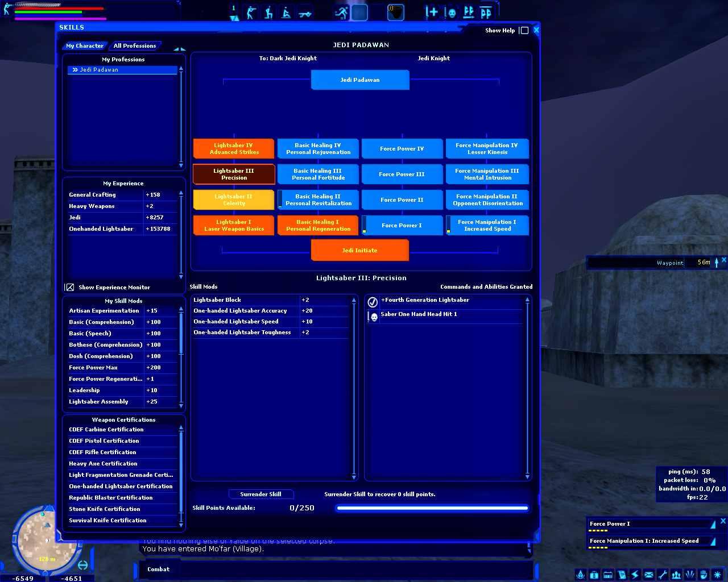Toggle the Show Experience Monitor checkbox
The image size is (728, 582).
pos(69,287)
